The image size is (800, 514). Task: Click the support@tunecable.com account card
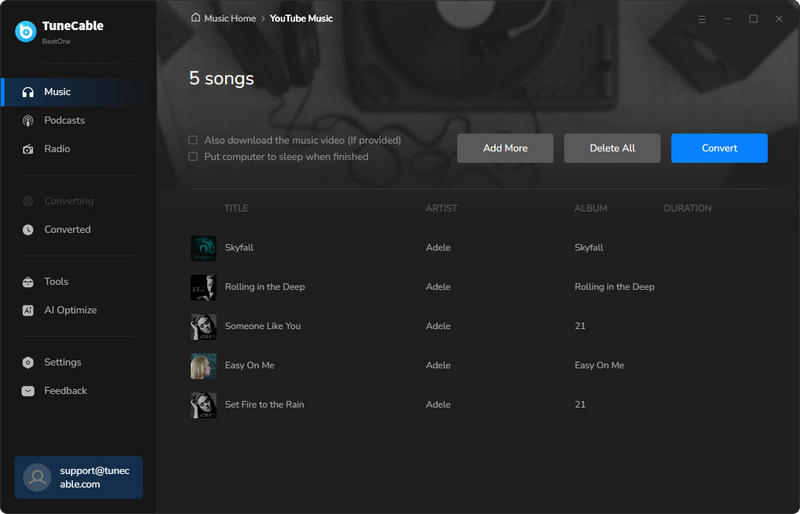[79, 477]
